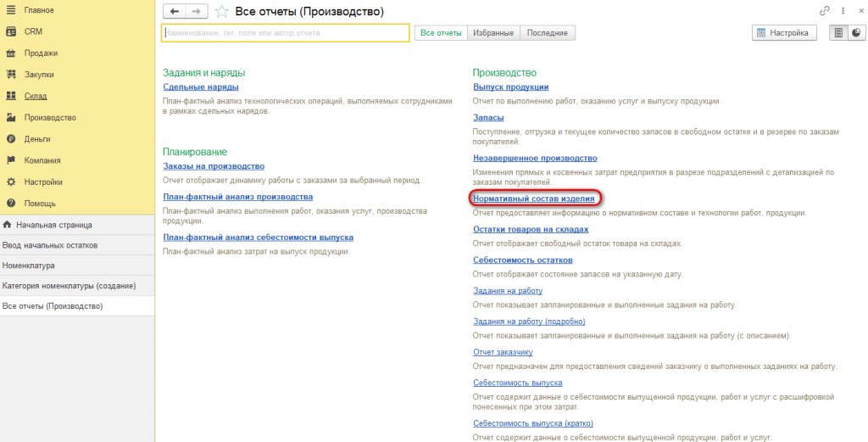
Task: Open Незавершенное производство report
Action: (x=536, y=158)
